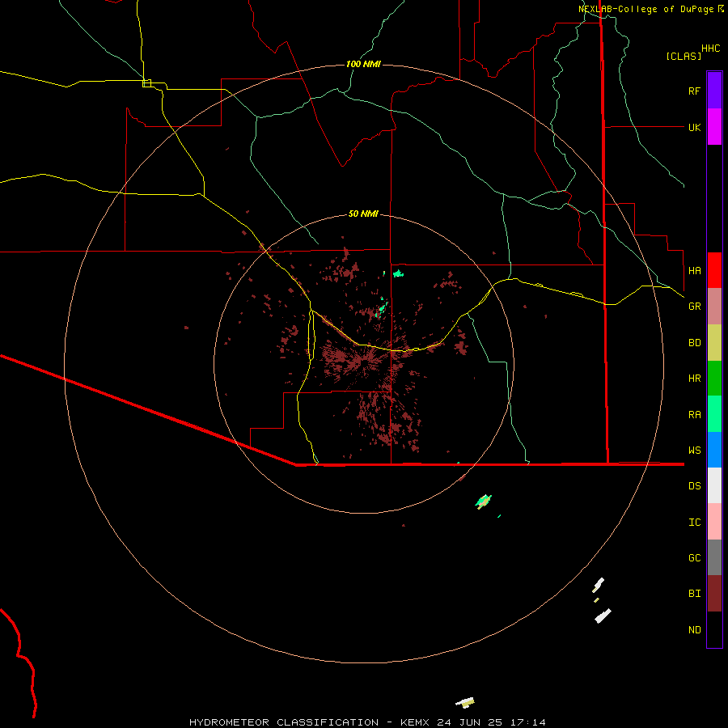Viewport: 728px width, 728px height.
Task: Click the mint green RA legend swatch
Action: [714, 414]
